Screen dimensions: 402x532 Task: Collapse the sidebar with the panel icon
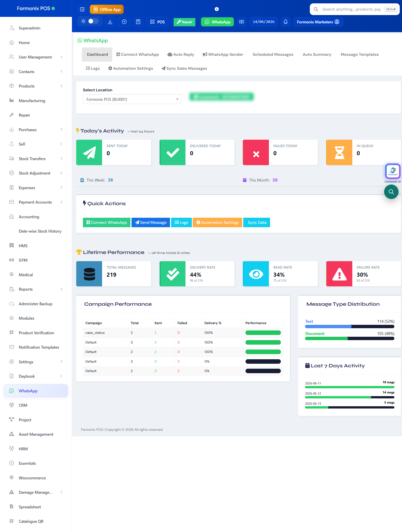click(82, 9)
